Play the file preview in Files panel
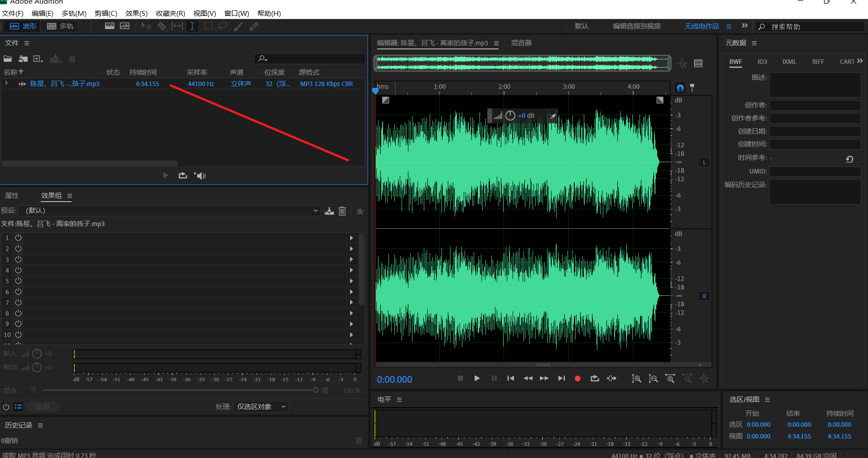This screenshot has width=868, height=458. pos(165,175)
